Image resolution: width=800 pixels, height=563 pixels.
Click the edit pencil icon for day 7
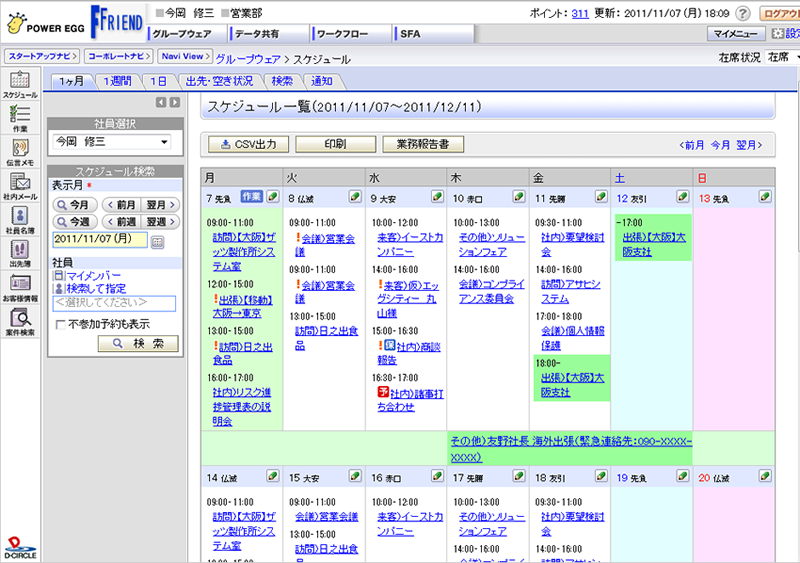coord(273,197)
